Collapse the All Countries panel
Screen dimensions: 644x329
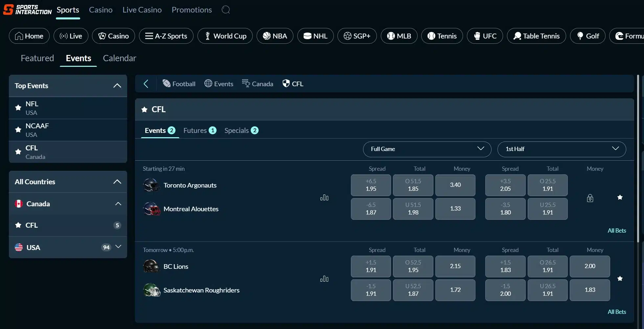pyautogui.click(x=117, y=182)
